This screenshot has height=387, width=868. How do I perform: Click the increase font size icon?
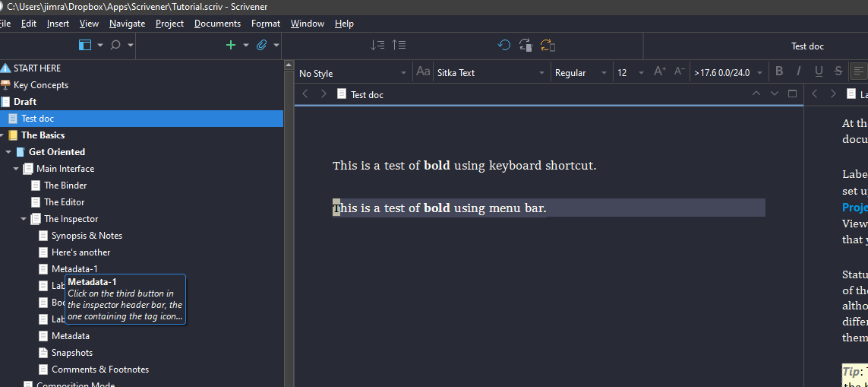tap(659, 71)
